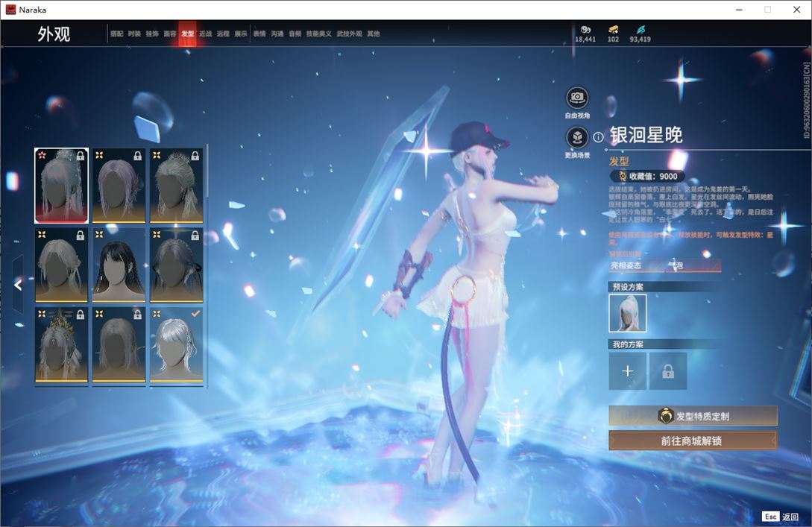Select the red-highlighted silver updo hairstyle card
Screen dimensions: 812x527
coord(62,186)
